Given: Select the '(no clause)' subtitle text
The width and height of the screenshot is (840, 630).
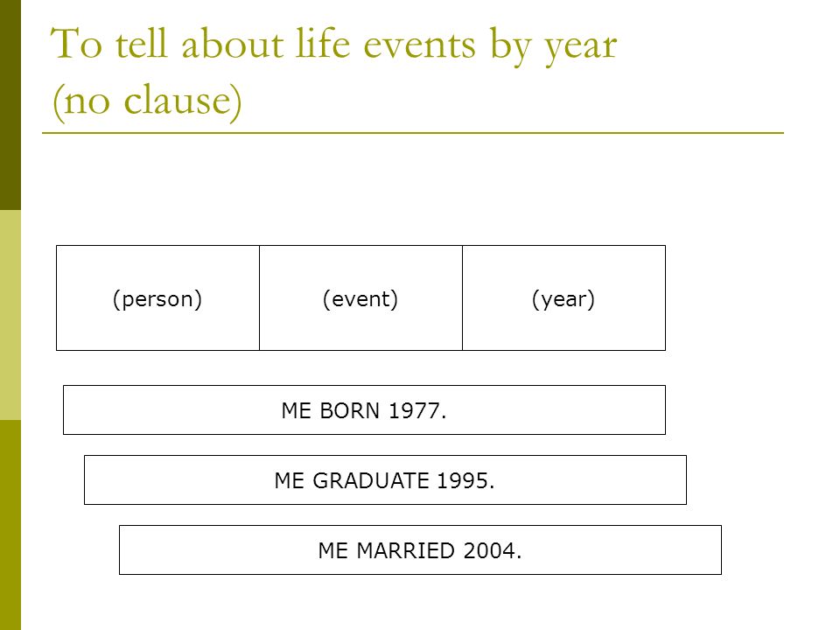Looking at the screenshot, I should click(147, 101).
